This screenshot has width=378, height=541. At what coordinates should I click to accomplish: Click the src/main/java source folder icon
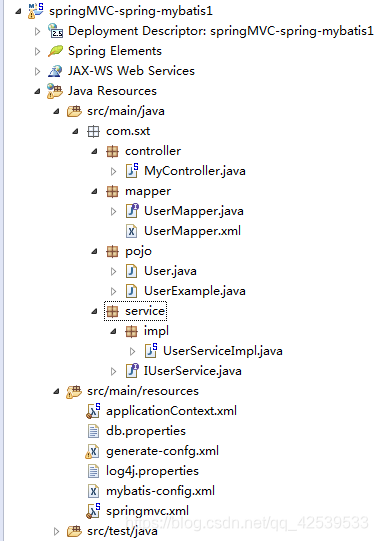point(74,111)
